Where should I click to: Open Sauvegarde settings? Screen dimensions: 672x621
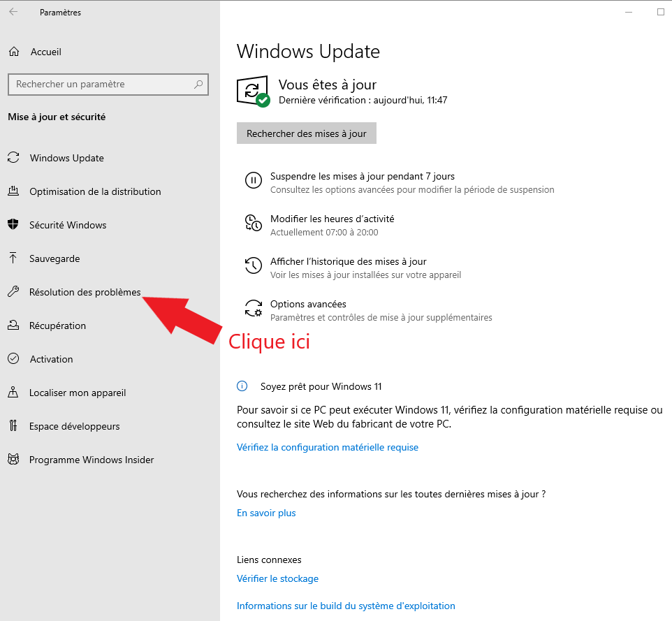(54, 258)
